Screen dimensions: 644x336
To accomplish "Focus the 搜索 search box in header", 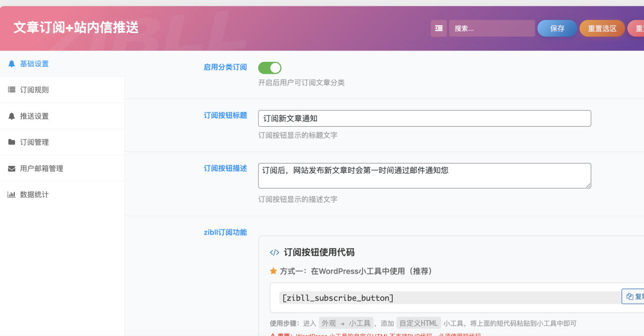I will [x=491, y=29].
